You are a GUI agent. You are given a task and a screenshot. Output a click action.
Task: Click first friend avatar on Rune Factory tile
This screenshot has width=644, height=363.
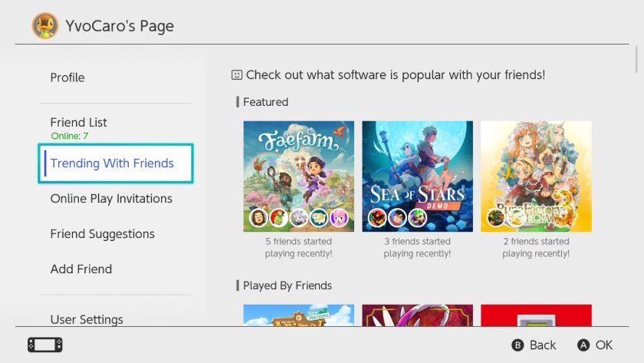[496, 218]
